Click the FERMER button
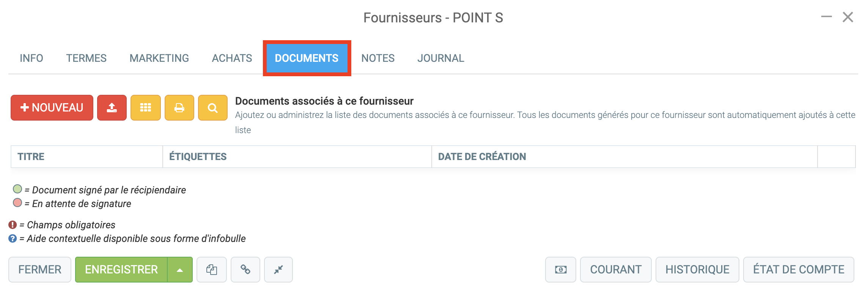The image size is (868, 292). 40,270
